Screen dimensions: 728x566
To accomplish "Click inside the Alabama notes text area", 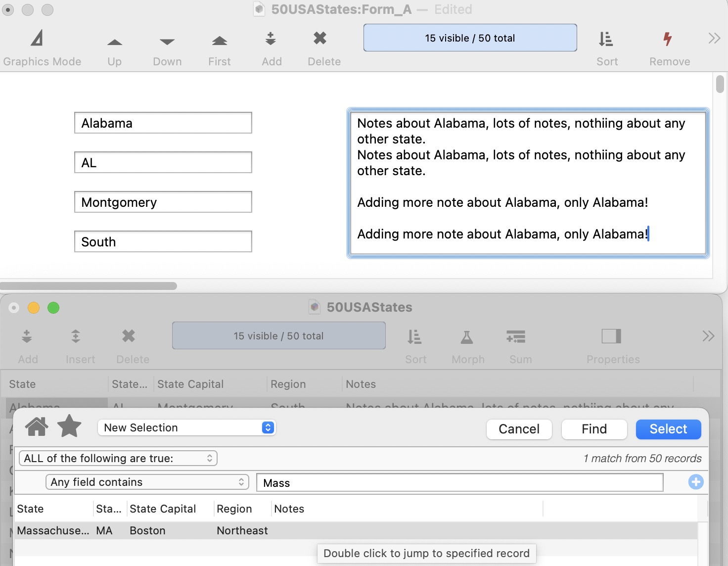I will coord(528,183).
